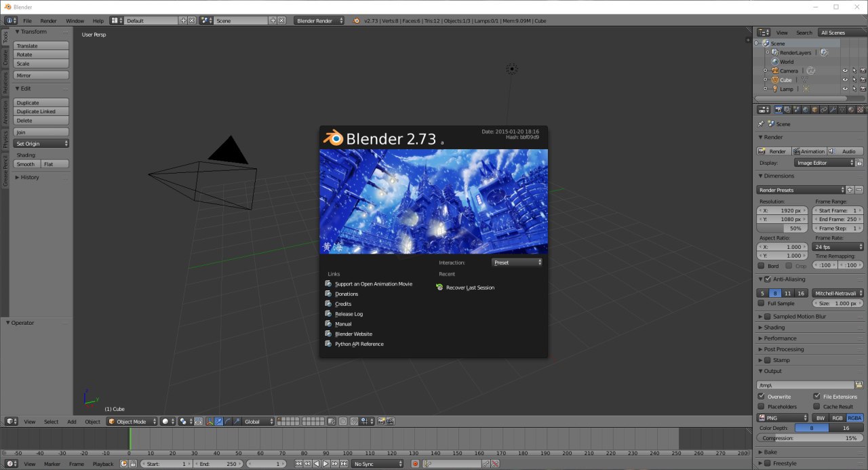Viewport: 868px width, 470px height.
Task: Click the OpenGL render active viewport icon
Action: tap(381, 421)
